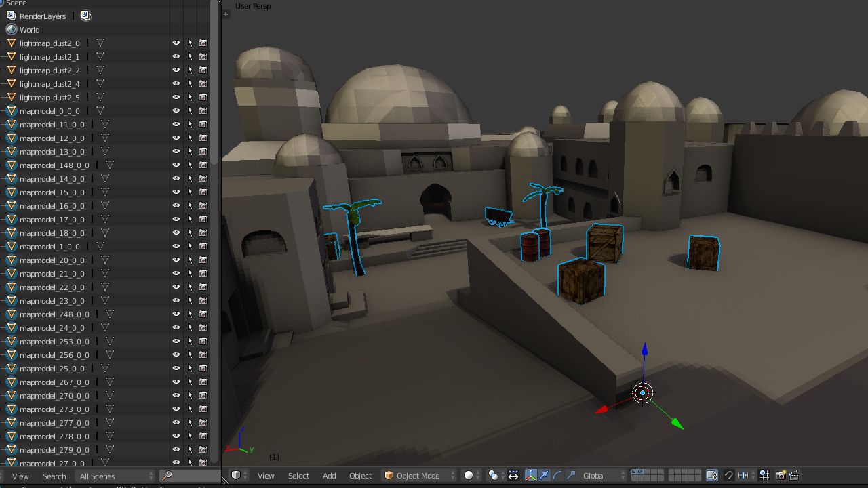Viewport: 868px width, 488px height.
Task: Click mesh object icon of lightmap_dust2_0
Action: pyautogui.click(x=11, y=43)
